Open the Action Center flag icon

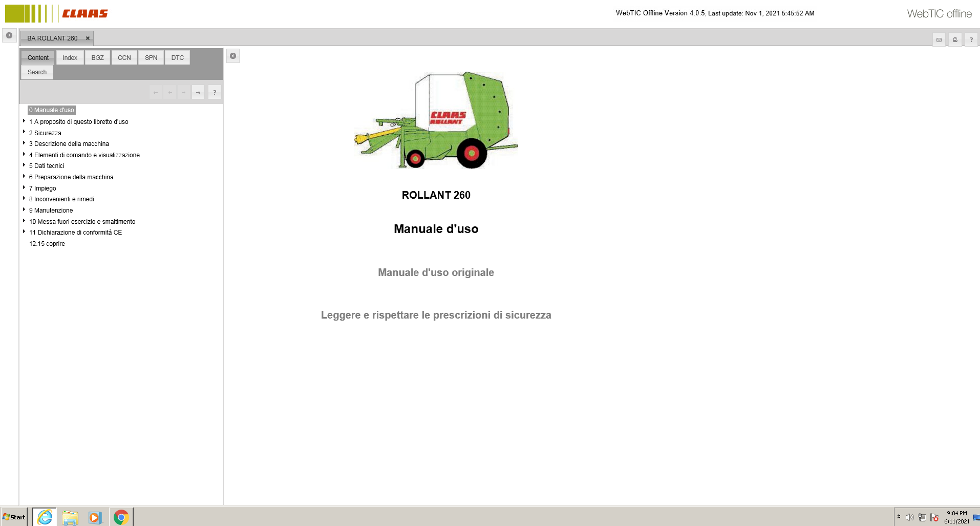click(x=934, y=517)
